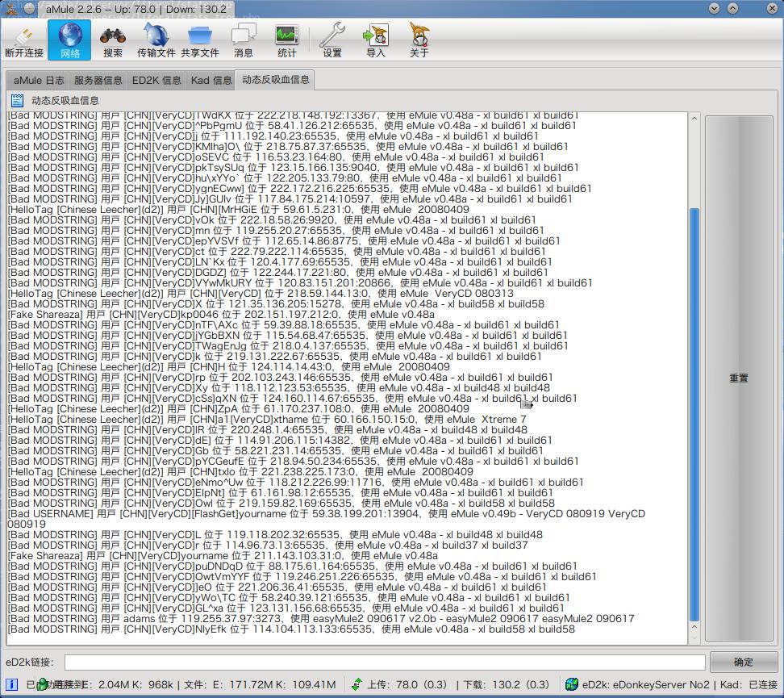Minimize the aMule window
This screenshot has width=784, height=698.
(x=714, y=9)
